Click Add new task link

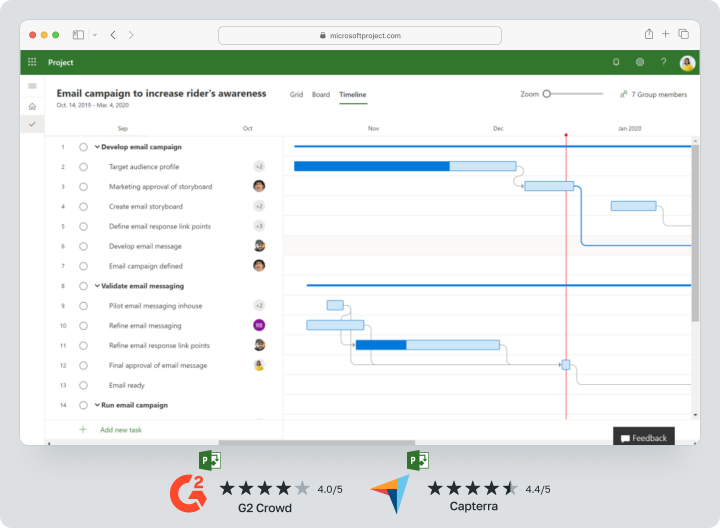(121, 430)
